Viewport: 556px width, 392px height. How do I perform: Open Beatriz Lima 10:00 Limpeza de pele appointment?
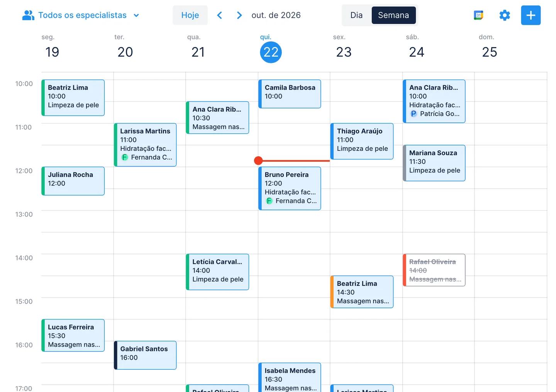73,98
